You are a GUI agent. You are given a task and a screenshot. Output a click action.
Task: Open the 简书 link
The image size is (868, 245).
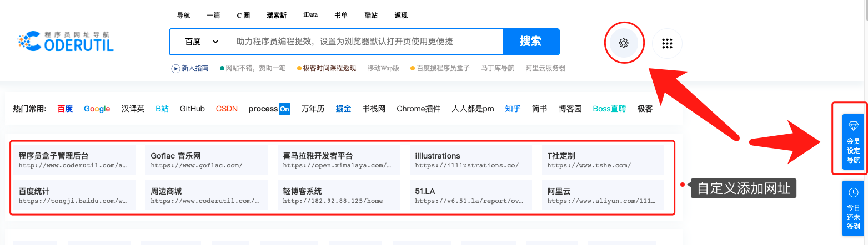(539, 109)
